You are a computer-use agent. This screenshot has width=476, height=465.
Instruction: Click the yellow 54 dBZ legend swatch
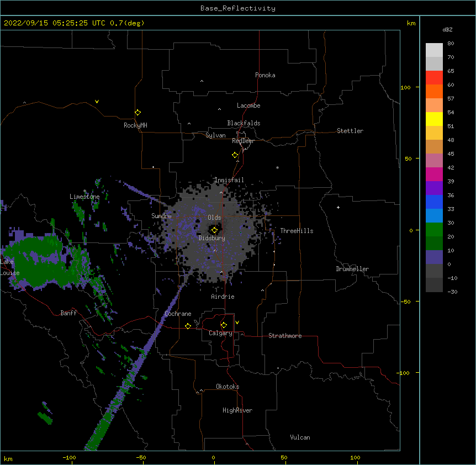[434, 119]
